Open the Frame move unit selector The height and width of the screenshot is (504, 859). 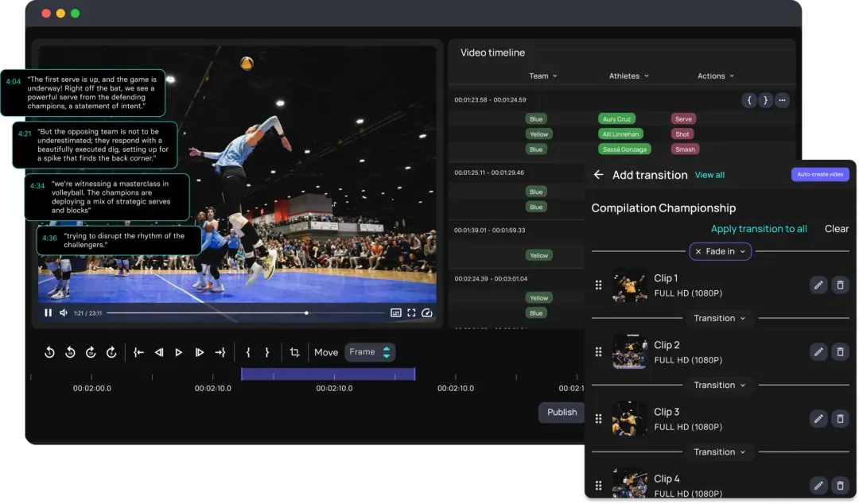[370, 352]
